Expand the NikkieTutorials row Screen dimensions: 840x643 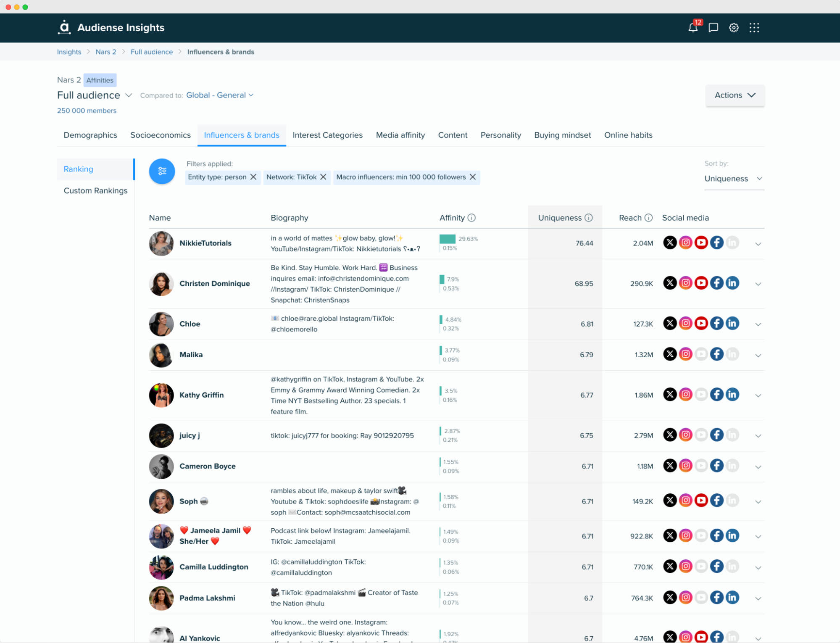(758, 244)
